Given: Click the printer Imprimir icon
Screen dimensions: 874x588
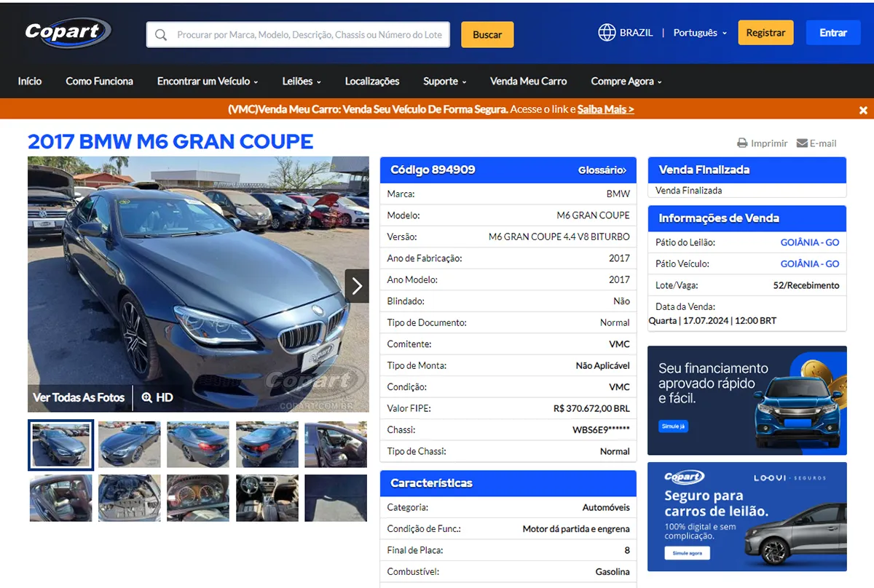Looking at the screenshot, I should tap(742, 143).
